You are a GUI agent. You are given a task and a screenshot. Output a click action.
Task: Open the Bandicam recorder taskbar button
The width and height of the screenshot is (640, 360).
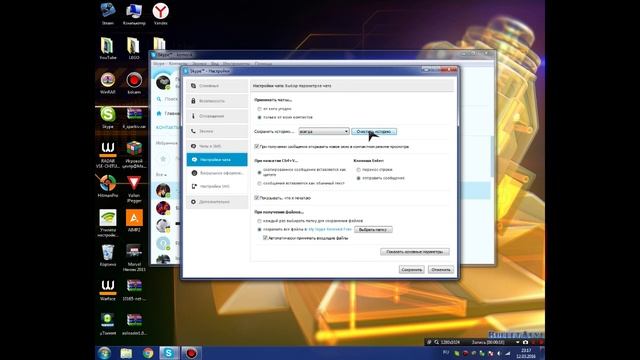(191, 353)
